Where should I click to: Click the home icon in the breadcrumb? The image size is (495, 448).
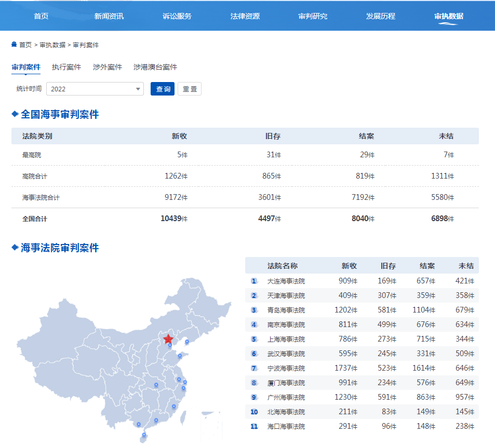tap(14, 45)
